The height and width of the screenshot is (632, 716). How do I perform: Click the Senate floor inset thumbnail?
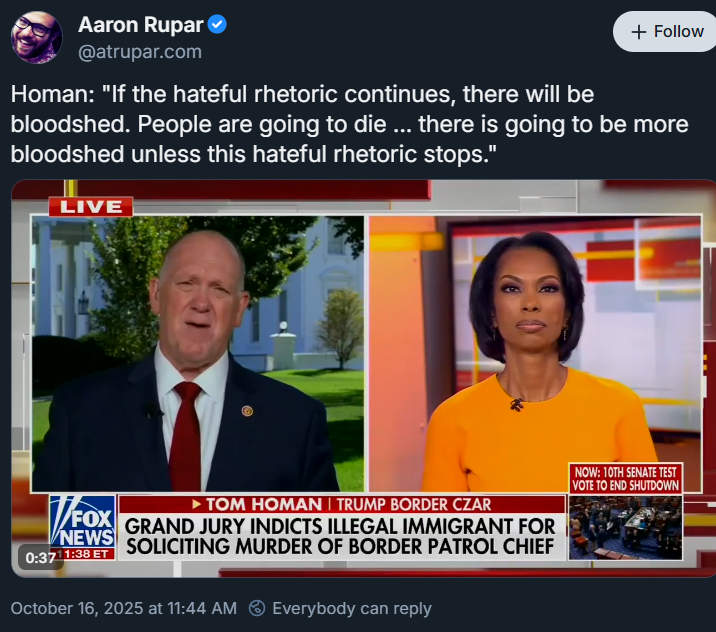626,527
